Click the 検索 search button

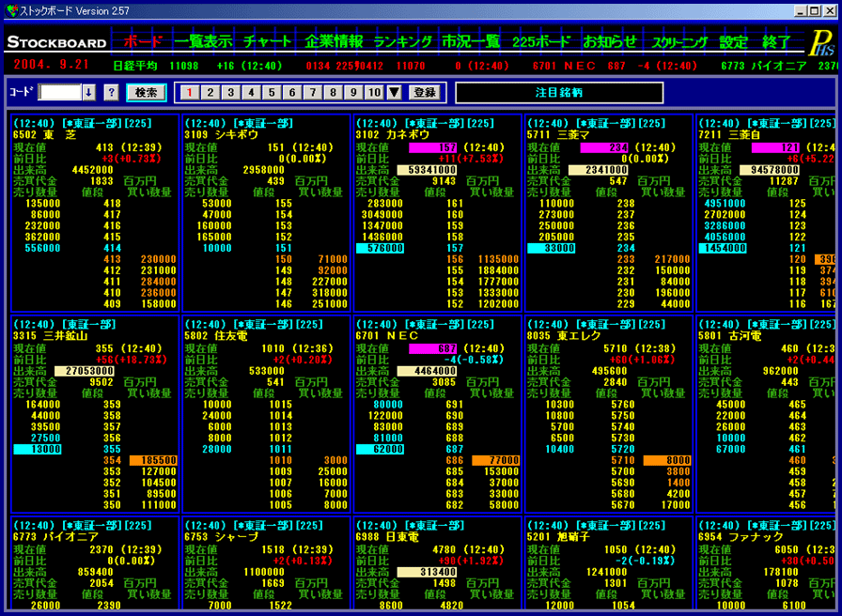point(146,92)
